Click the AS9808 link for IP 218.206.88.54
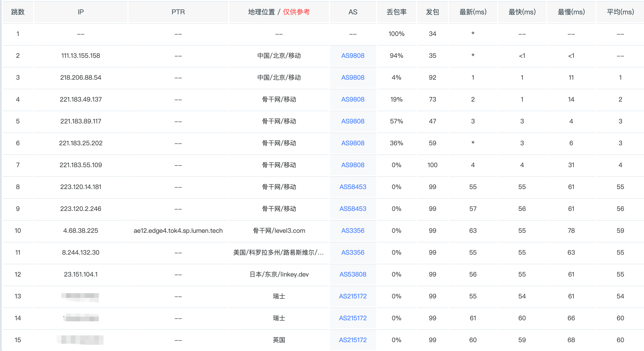This screenshot has width=644, height=351. click(353, 78)
